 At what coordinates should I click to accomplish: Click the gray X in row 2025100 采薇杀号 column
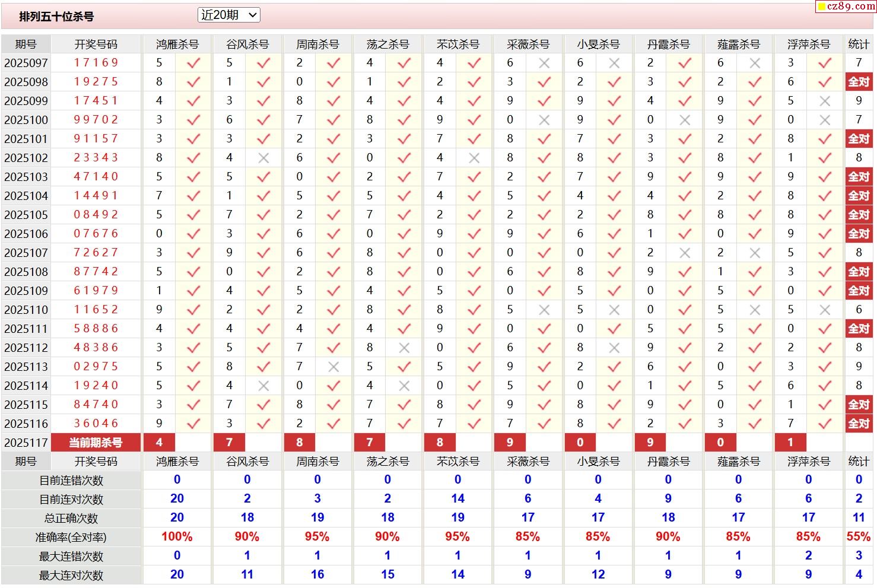(544, 120)
